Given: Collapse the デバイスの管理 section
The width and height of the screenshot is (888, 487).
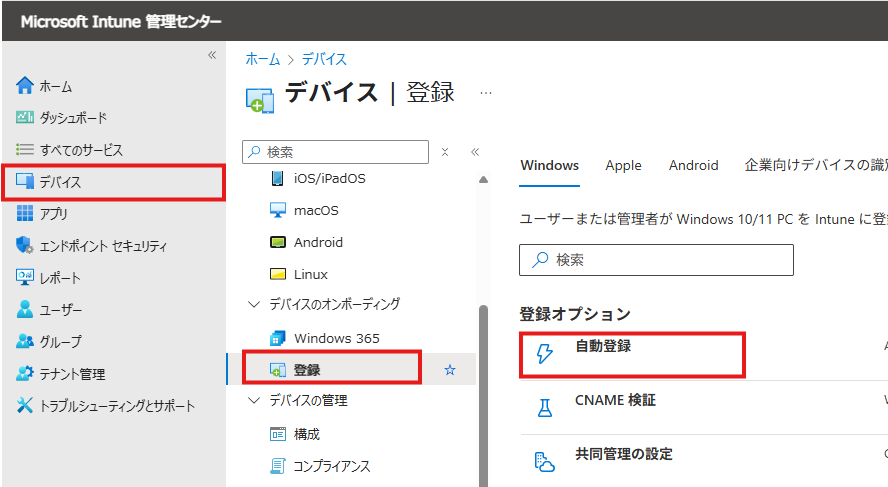Looking at the screenshot, I should point(254,400).
